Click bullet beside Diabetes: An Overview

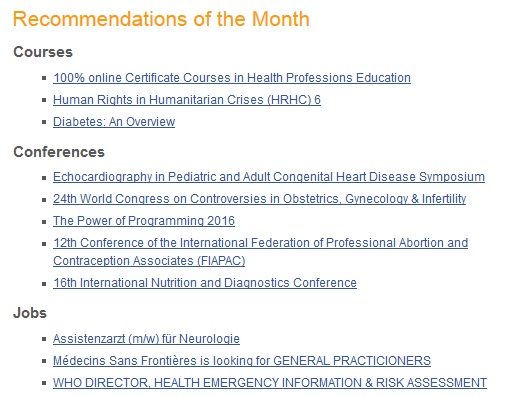(44, 122)
